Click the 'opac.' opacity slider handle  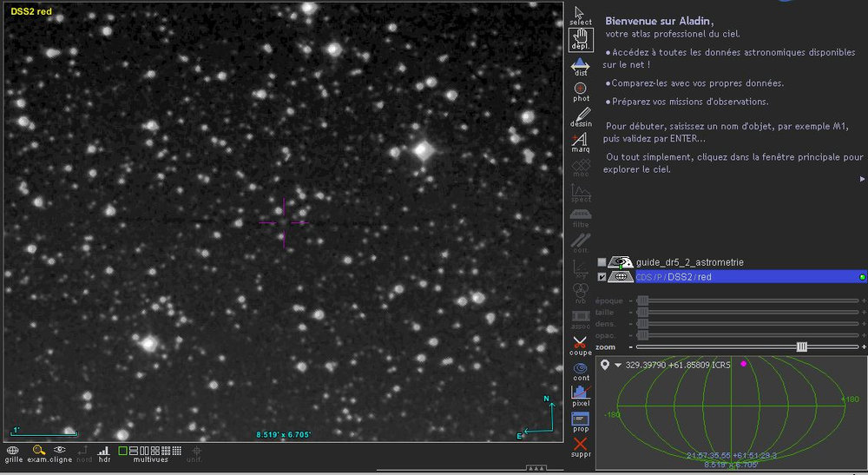[x=642, y=335]
